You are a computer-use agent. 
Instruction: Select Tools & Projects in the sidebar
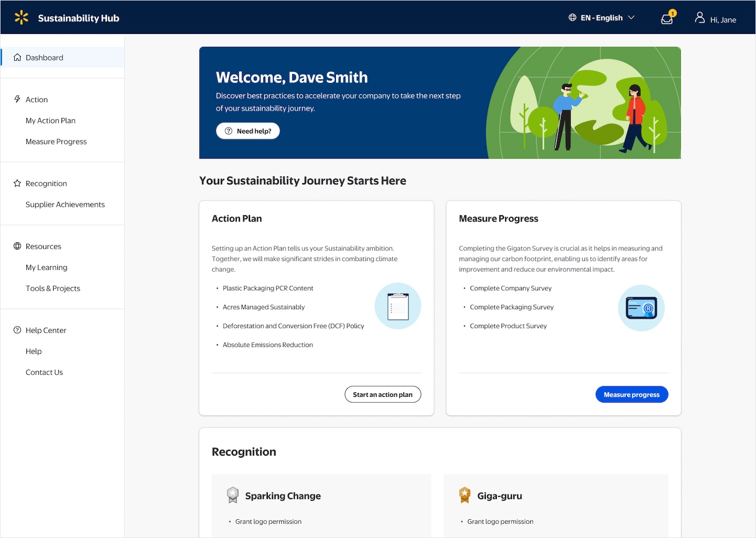pos(52,288)
